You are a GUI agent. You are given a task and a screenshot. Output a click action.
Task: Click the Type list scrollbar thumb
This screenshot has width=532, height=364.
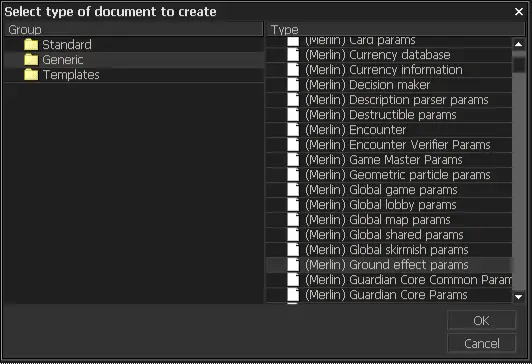point(518,64)
